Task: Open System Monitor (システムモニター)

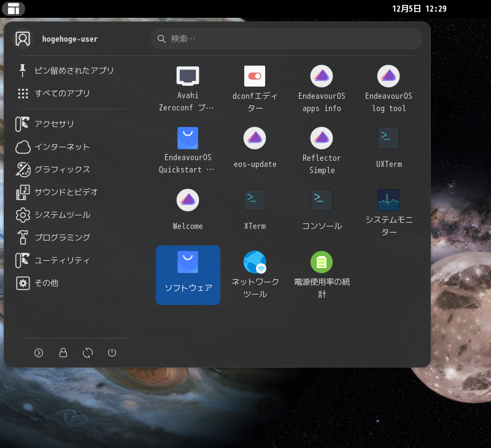Action: [x=389, y=212]
